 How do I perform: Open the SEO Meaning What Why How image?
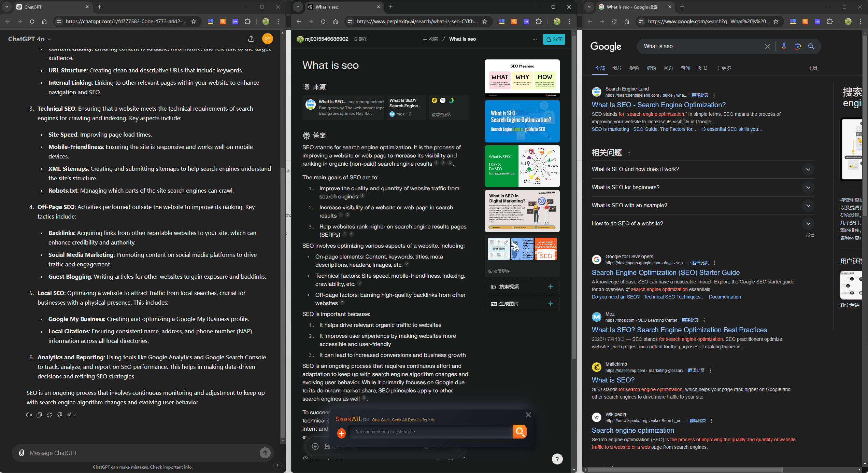522,78
